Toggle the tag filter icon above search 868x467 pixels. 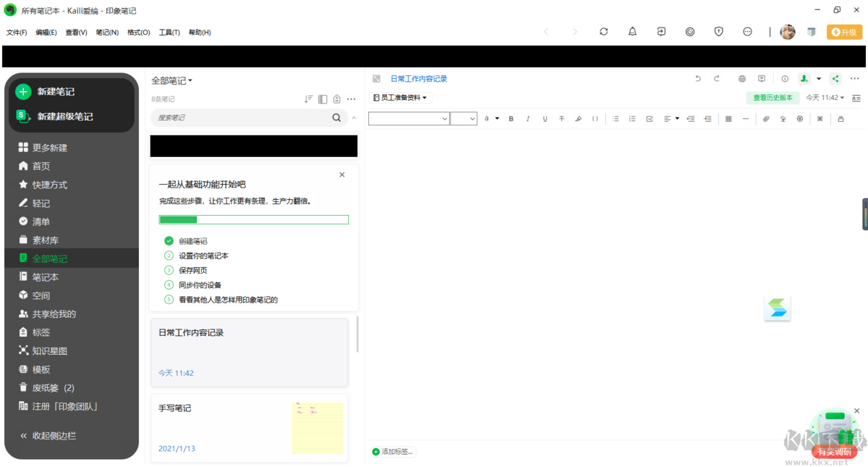336,98
